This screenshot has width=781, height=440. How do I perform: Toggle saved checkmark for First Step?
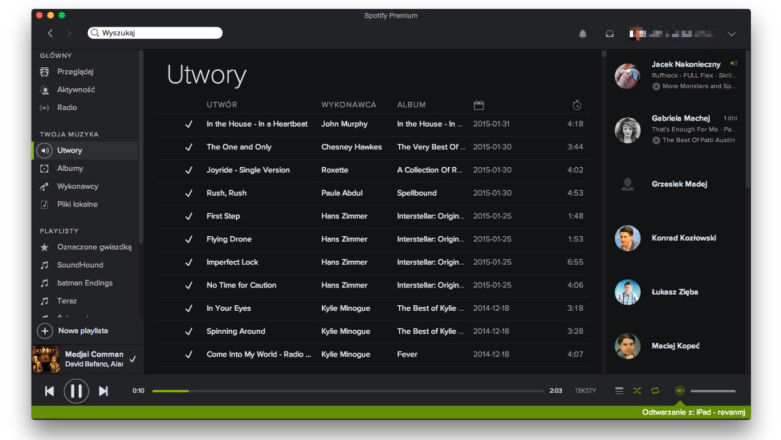point(189,216)
